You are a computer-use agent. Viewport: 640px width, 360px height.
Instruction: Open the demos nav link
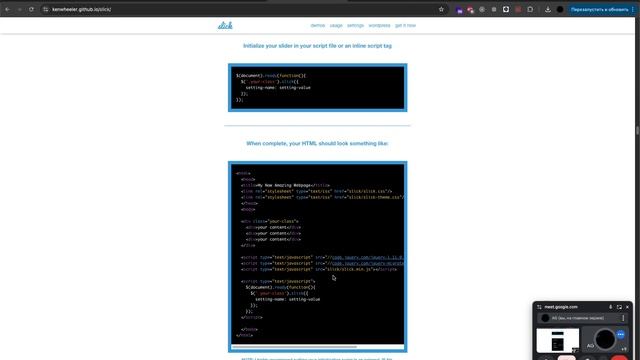pos(318,25)
